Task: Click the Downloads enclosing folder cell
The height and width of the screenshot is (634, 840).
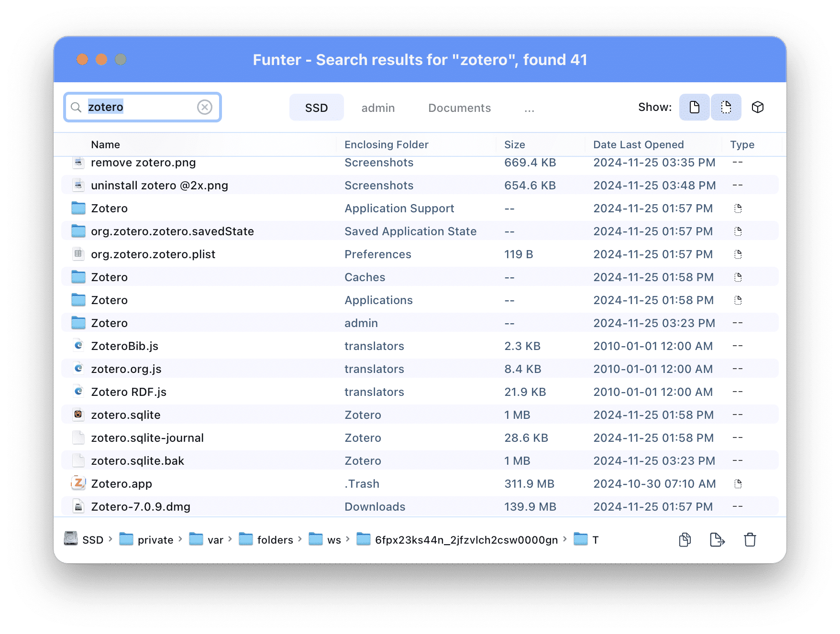Action: tap(375, 507)
